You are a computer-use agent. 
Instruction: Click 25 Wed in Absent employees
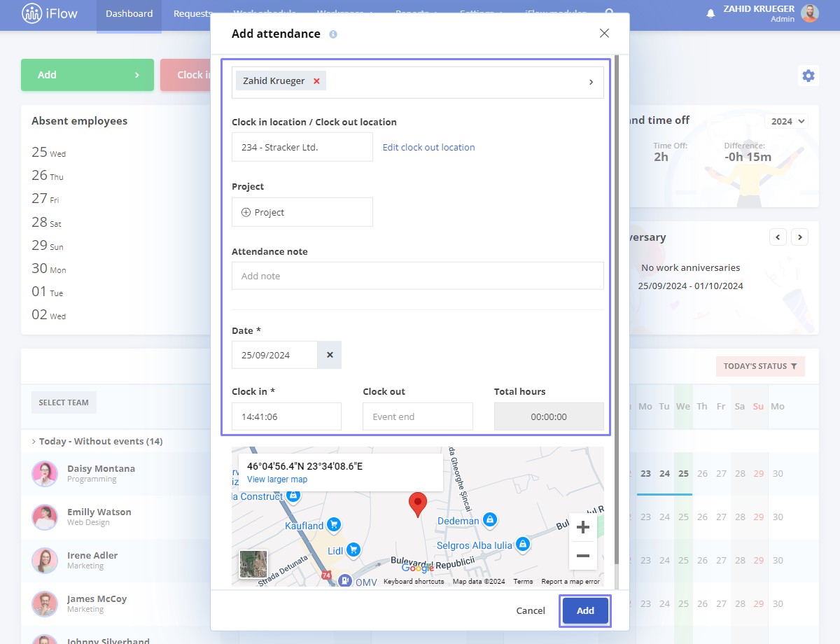(49, 152)
